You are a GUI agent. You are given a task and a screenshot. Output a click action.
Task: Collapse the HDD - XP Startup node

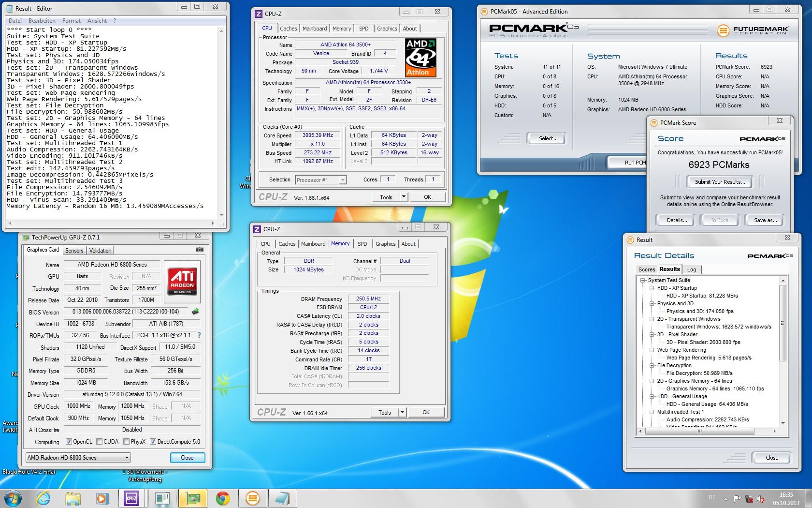tap(652, 288)
